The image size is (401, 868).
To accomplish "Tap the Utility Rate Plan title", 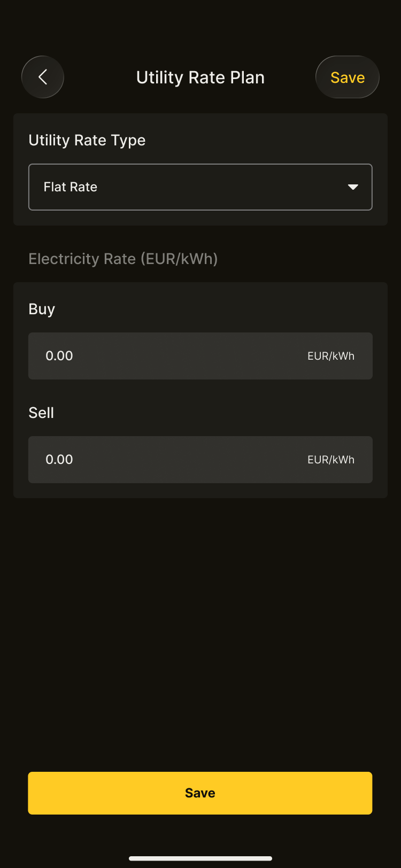I will 200,77.
